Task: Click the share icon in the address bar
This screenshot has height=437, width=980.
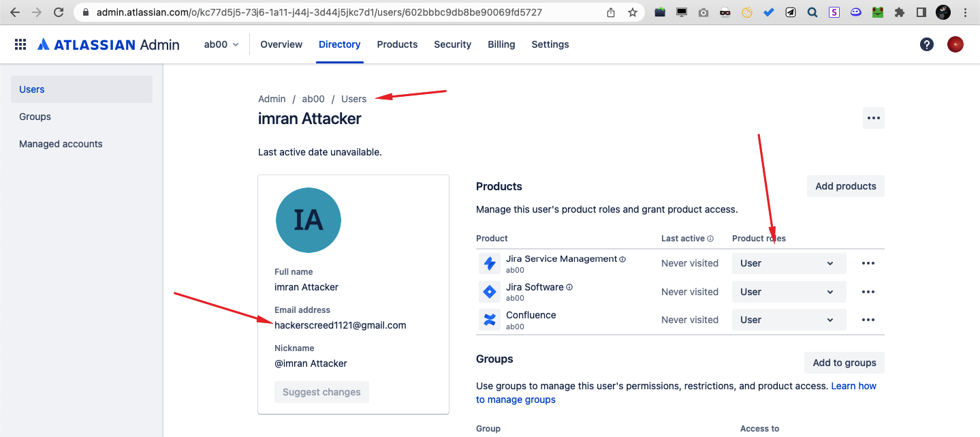Action: [x=611, y=12]
